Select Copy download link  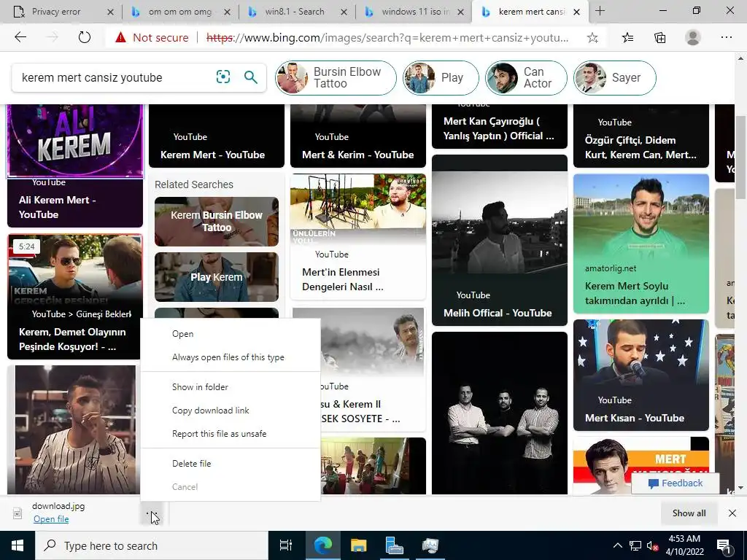click(x=230, y=411)
